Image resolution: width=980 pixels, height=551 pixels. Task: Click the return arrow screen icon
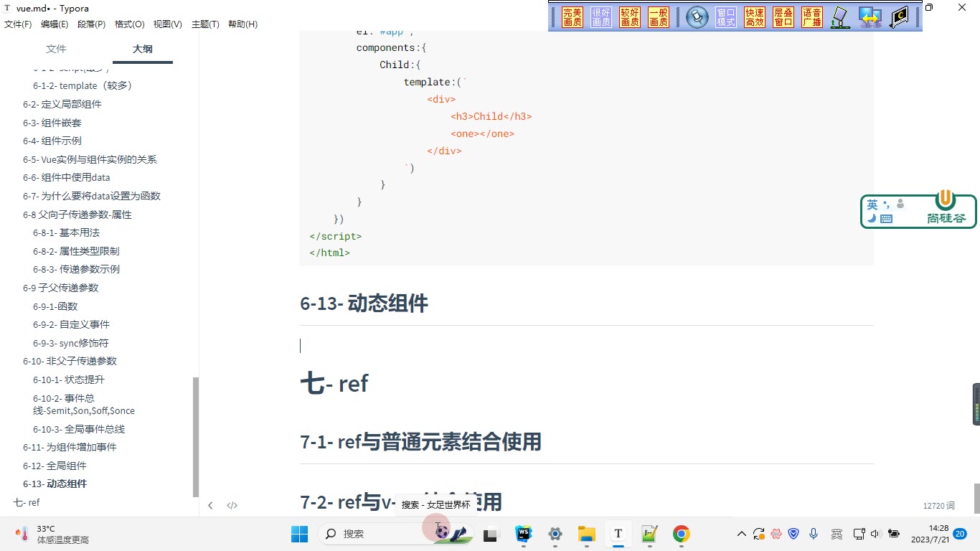(x=900, y=17)
